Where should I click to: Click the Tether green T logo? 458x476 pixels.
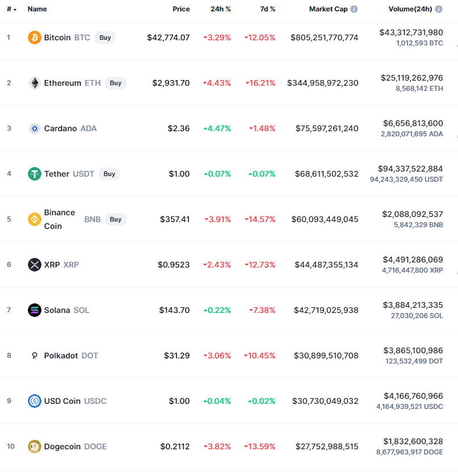(x=35, y=174)
